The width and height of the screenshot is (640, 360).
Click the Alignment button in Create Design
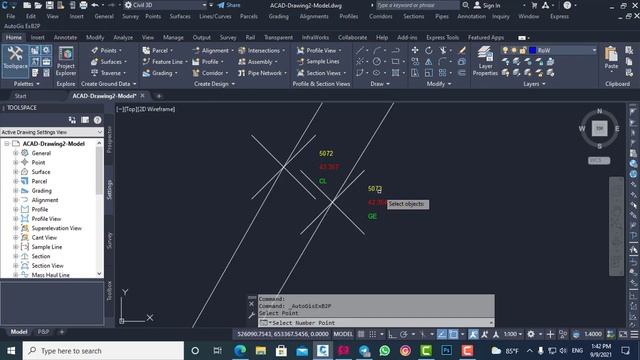[x=212, y=50]
